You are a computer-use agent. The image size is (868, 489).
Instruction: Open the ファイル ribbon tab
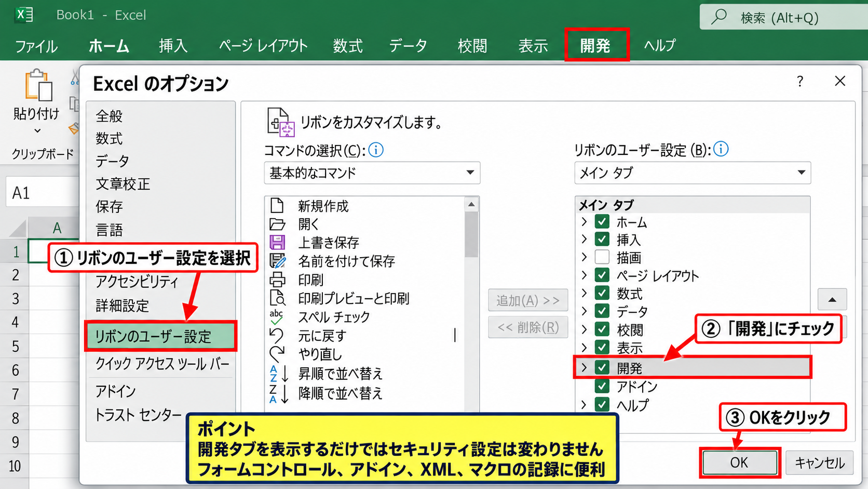point(36,46)
